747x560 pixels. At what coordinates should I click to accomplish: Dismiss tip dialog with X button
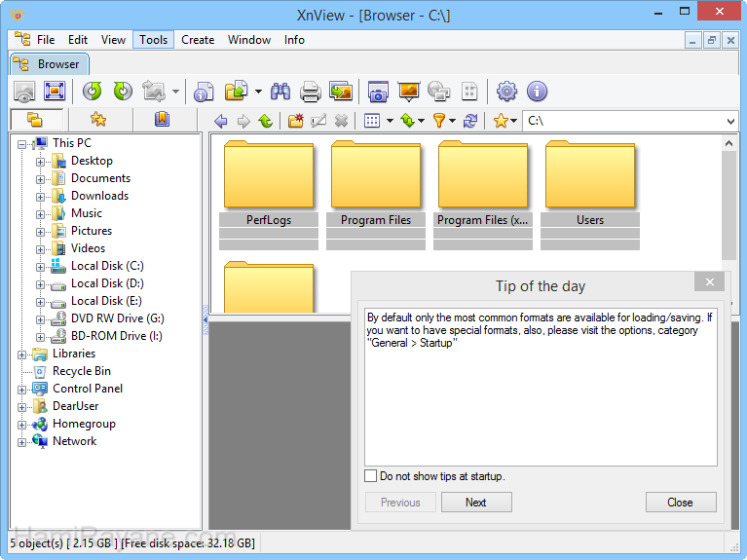click(x=709, y=282)
